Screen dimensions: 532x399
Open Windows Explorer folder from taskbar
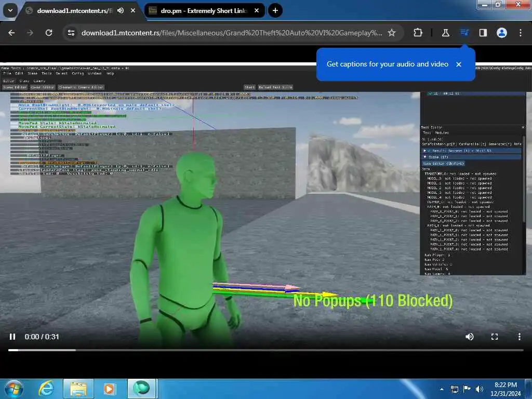pyautogui.click(x=78, y=389)
